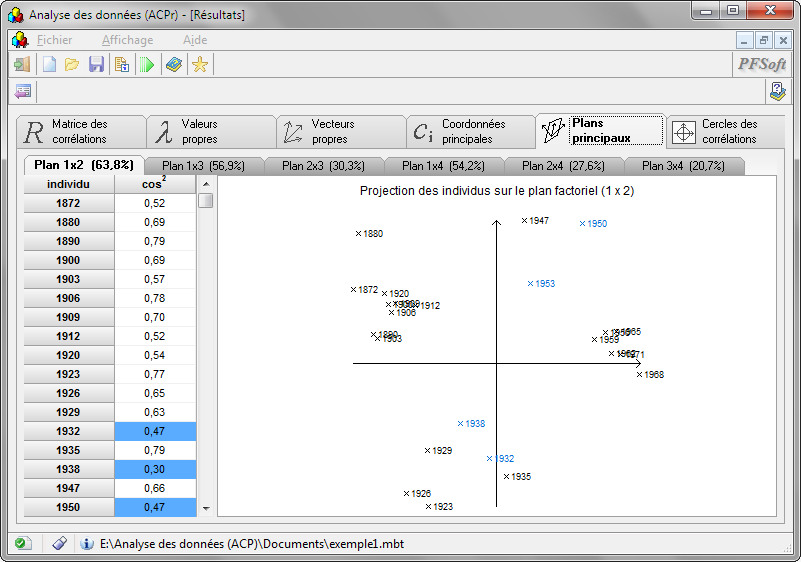Run analysis with green play icon
Viewport: 801px width, 562px height.
tap(147, 65)
